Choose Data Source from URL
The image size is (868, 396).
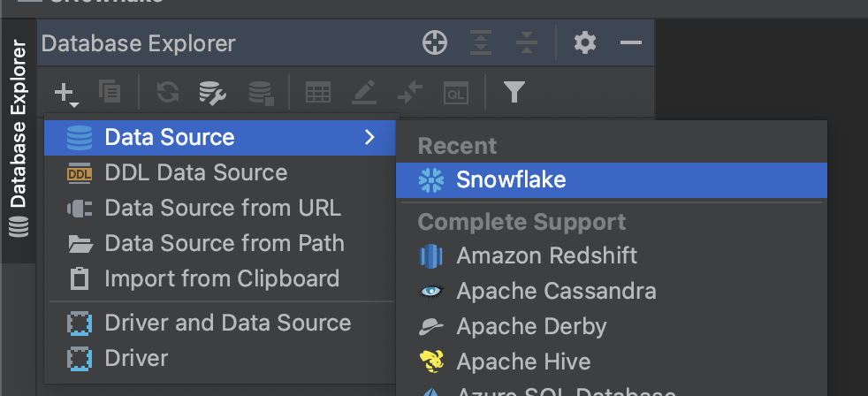click(220, 209)
